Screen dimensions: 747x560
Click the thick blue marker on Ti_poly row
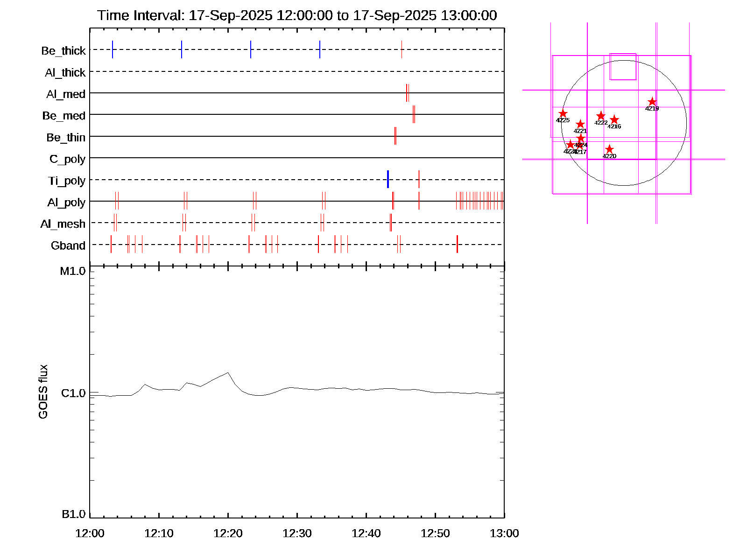(x=388, y=180)
